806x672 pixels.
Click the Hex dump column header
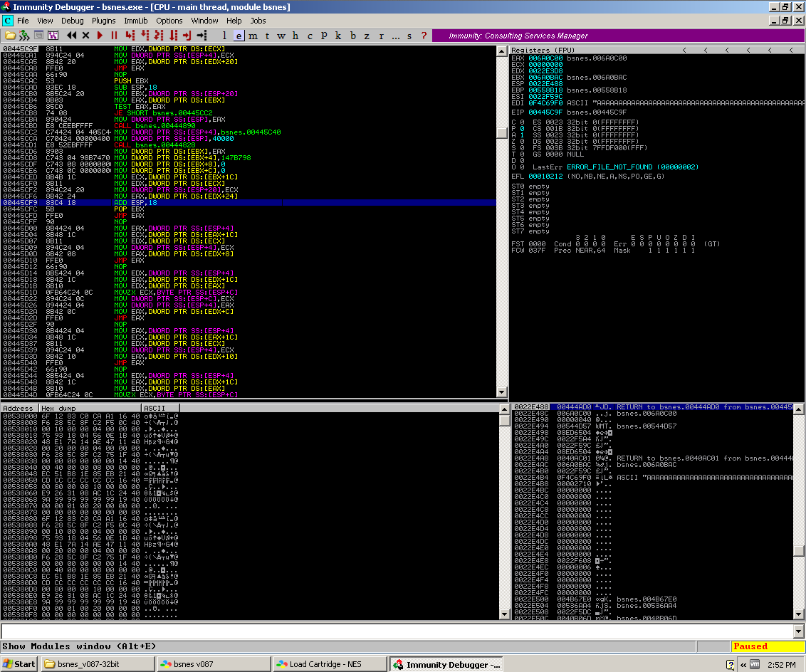coord(90,408)
